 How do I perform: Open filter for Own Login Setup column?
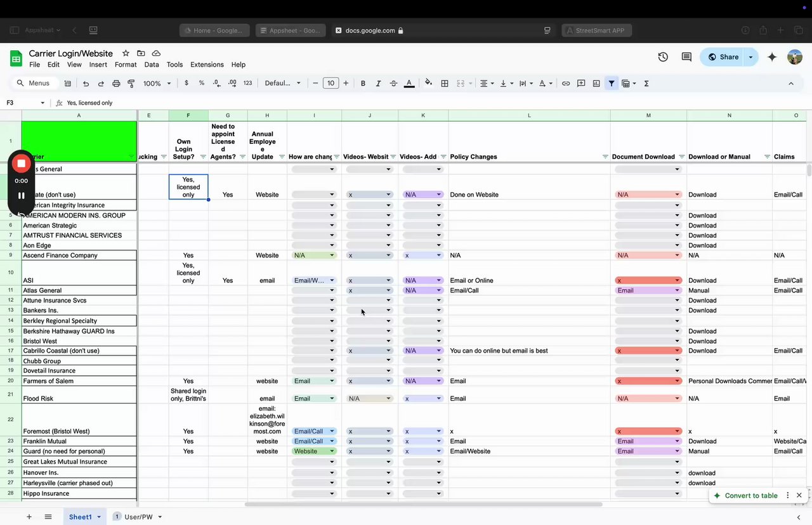tap(203, 157)
